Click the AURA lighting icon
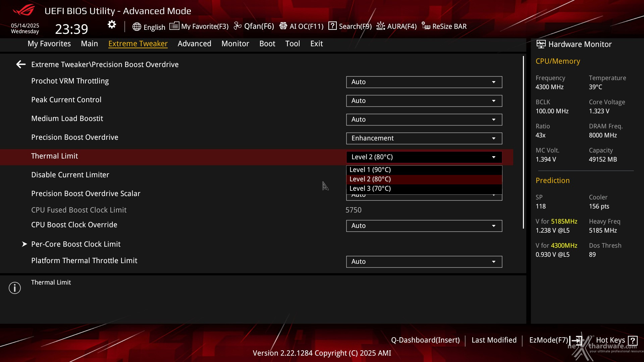 381,26
